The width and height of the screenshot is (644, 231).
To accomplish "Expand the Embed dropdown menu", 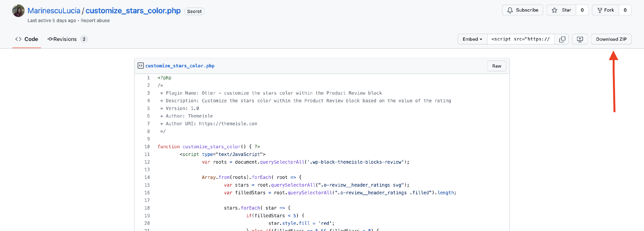I will tap(472, 39).
